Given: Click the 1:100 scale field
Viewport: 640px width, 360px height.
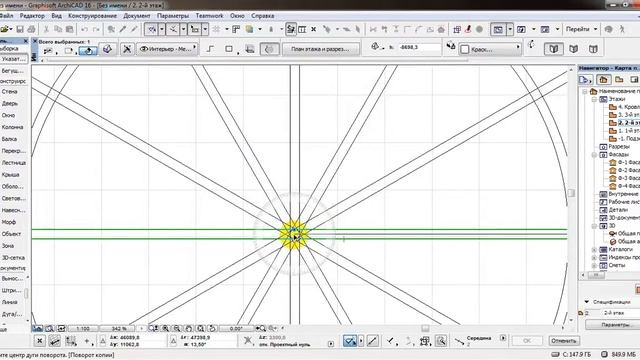Looking at the screenshot, I should tap(83, 328).
